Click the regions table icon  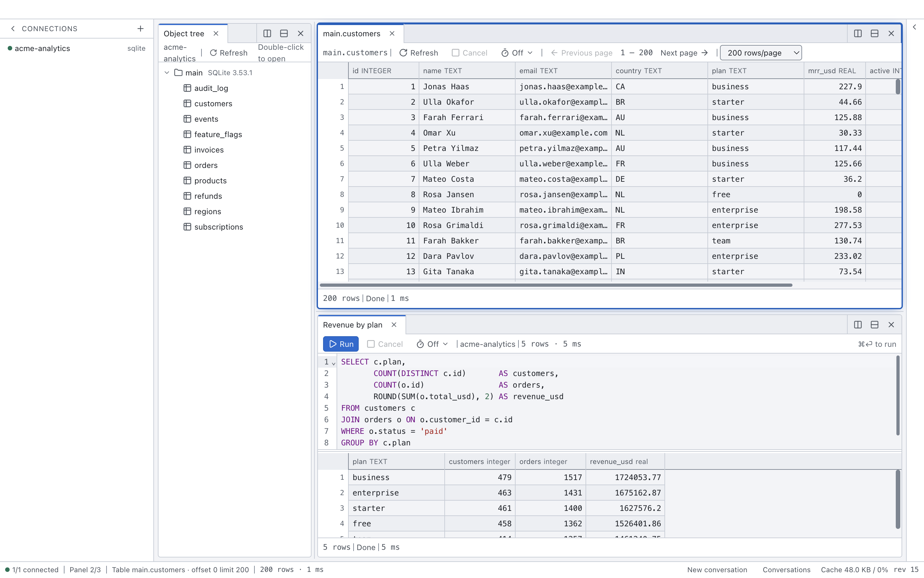tap(187, 211)
